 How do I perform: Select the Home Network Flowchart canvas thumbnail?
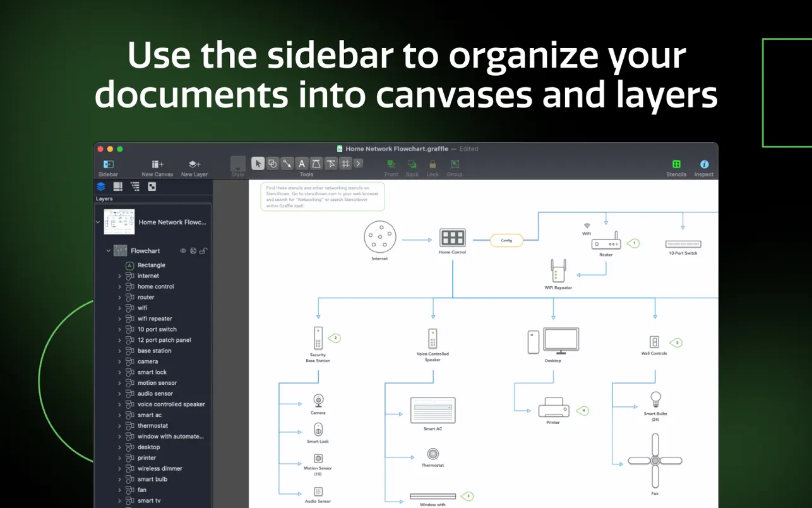pos(119,222)
